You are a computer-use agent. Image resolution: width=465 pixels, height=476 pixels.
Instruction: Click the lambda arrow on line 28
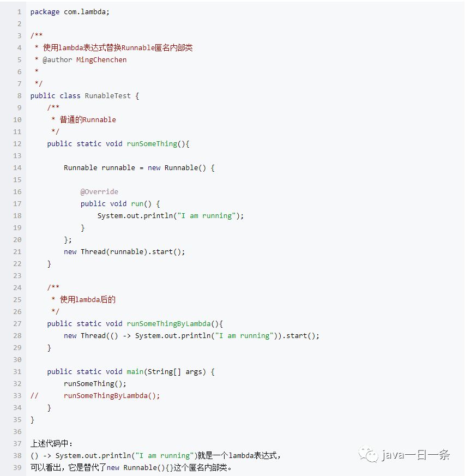point(126,336)
